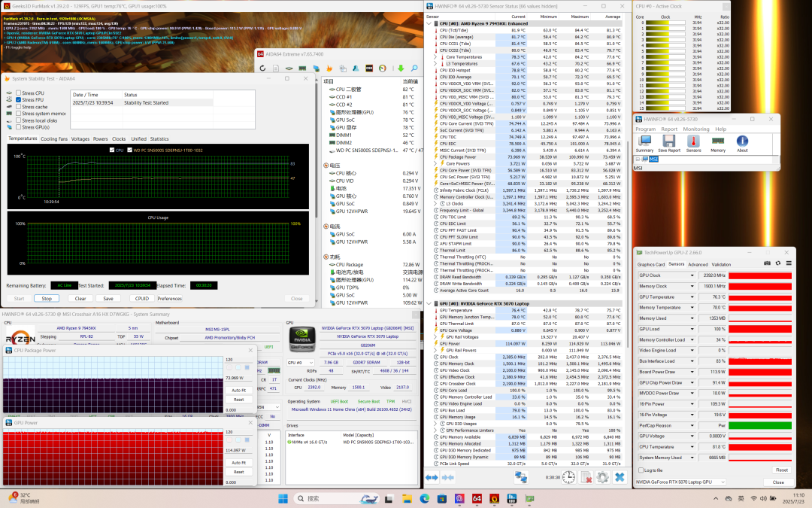Click the OSD panel icon in AIDA64 toolbar

(369, 68)
